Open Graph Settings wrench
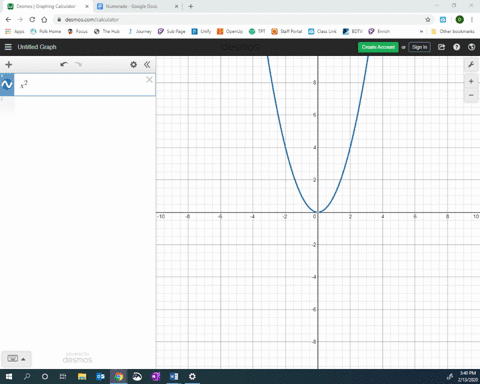The height and width of the screenshot is (384, 480). click(x=471, y=64)
